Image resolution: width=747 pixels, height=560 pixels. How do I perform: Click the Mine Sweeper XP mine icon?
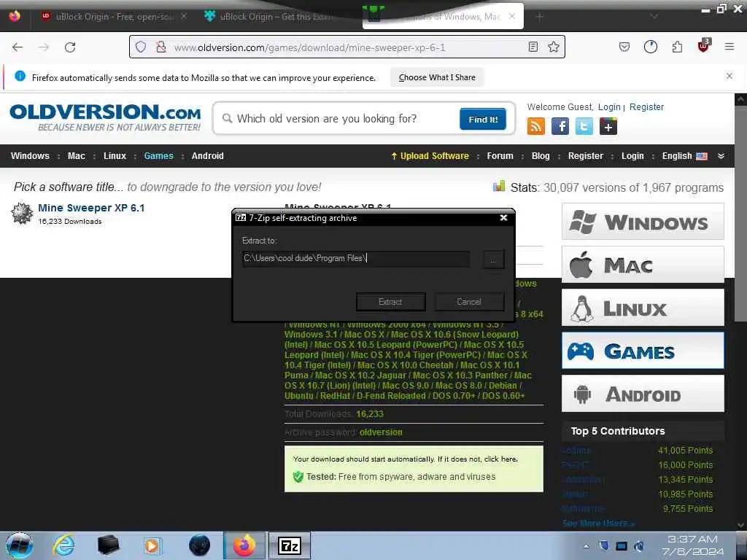click(22, 213)
